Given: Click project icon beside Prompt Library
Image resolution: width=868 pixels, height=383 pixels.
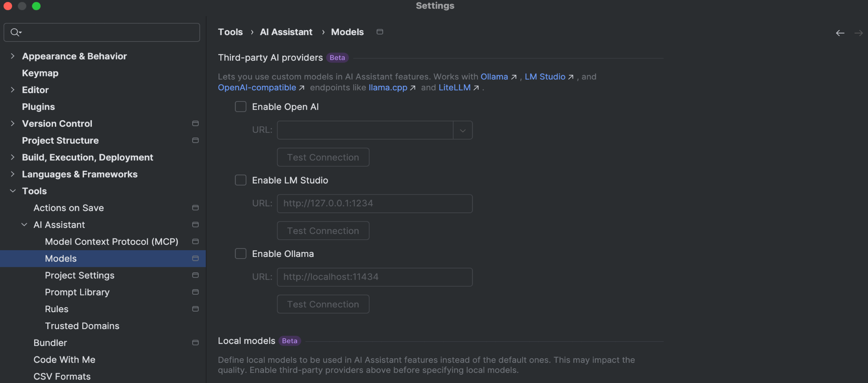Looking at the screenshot, I should (195, 292).
